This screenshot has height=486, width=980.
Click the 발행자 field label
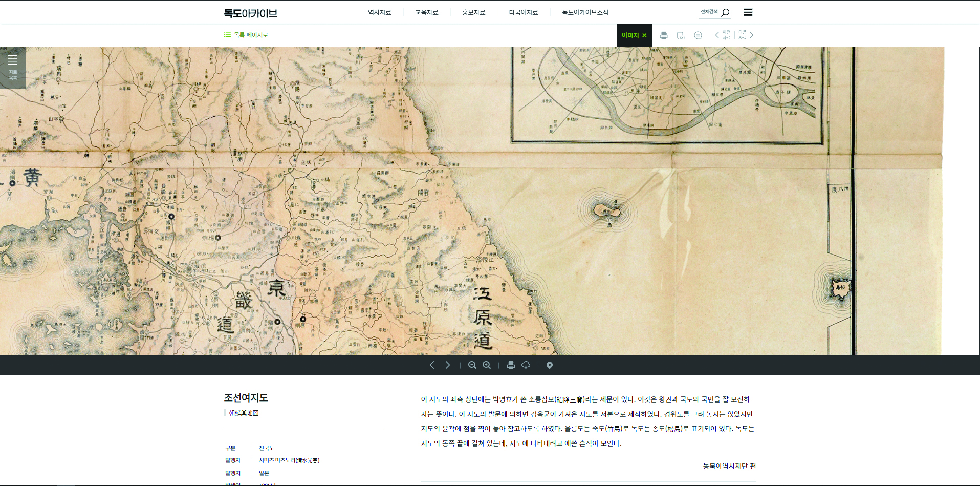[233, 460]
